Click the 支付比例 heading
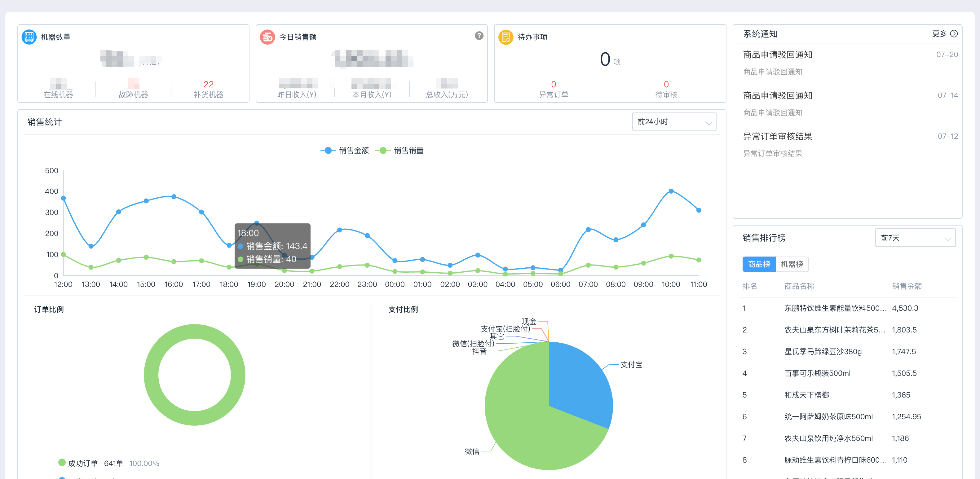This screenshot has width=980, height=479. [403, 309]
